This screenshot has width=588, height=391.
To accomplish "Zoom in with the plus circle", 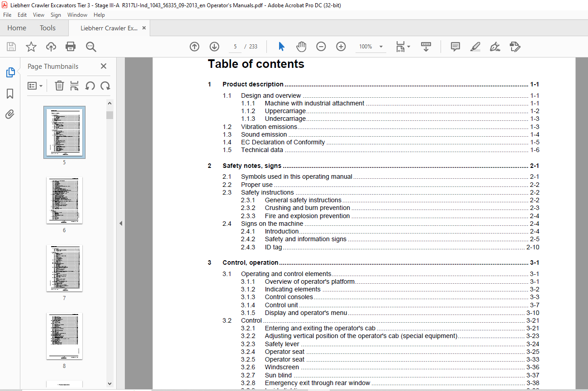I will point(341,47).
